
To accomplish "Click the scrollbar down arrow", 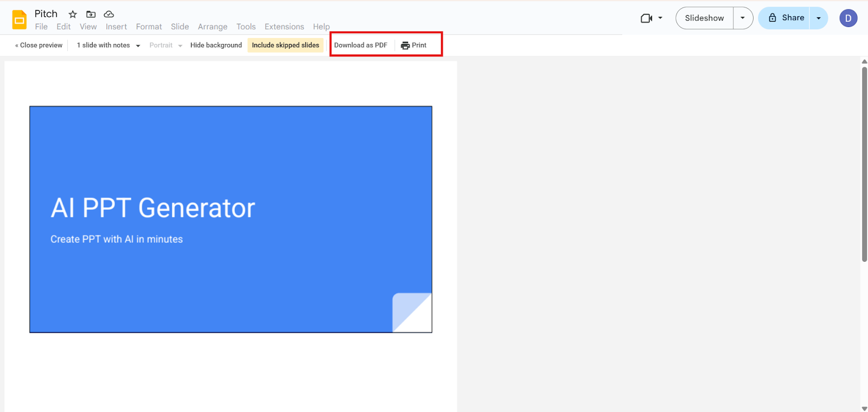I will coord(864,408).
